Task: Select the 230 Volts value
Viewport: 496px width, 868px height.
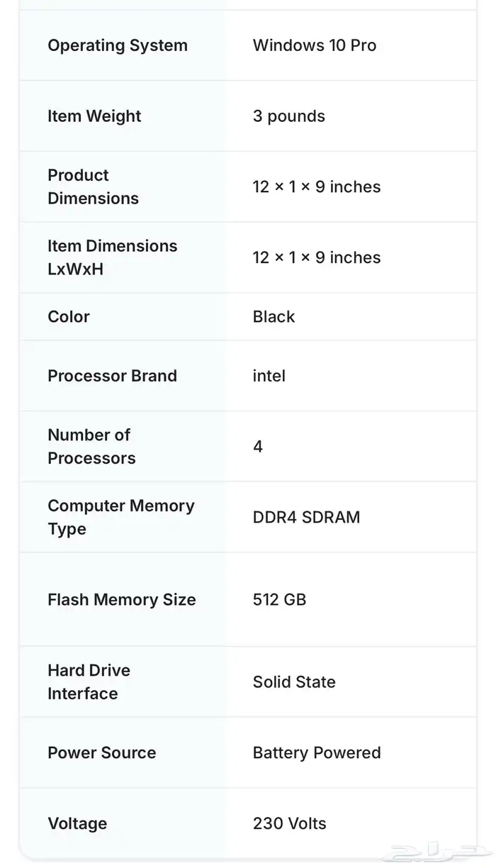Action: point(289,823)
